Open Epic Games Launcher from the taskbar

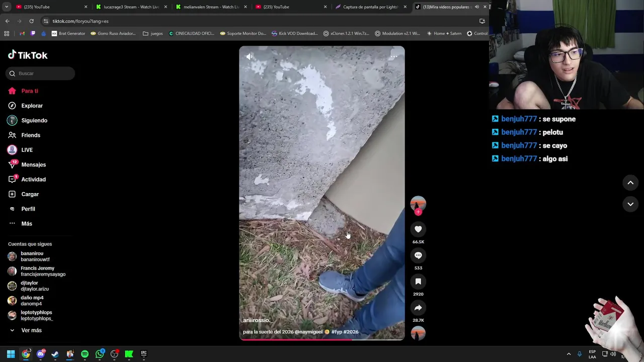click(x=144, y=354)
